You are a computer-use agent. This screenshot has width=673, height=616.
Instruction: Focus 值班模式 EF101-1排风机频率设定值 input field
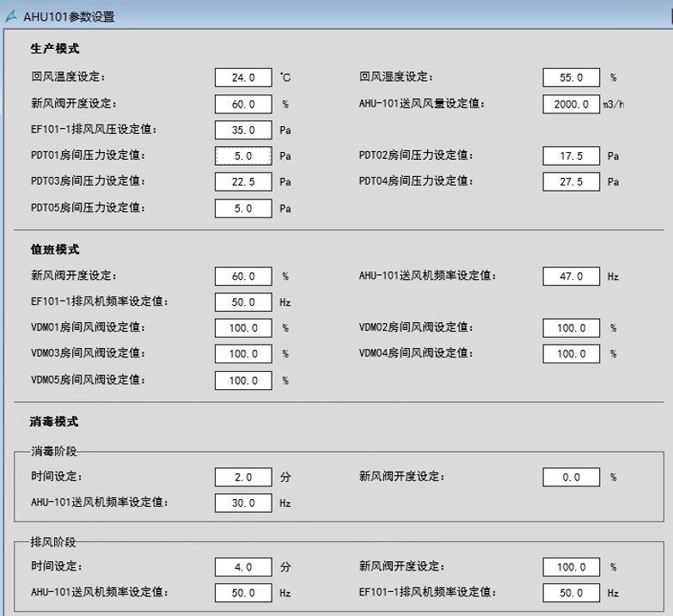(243, 302)
